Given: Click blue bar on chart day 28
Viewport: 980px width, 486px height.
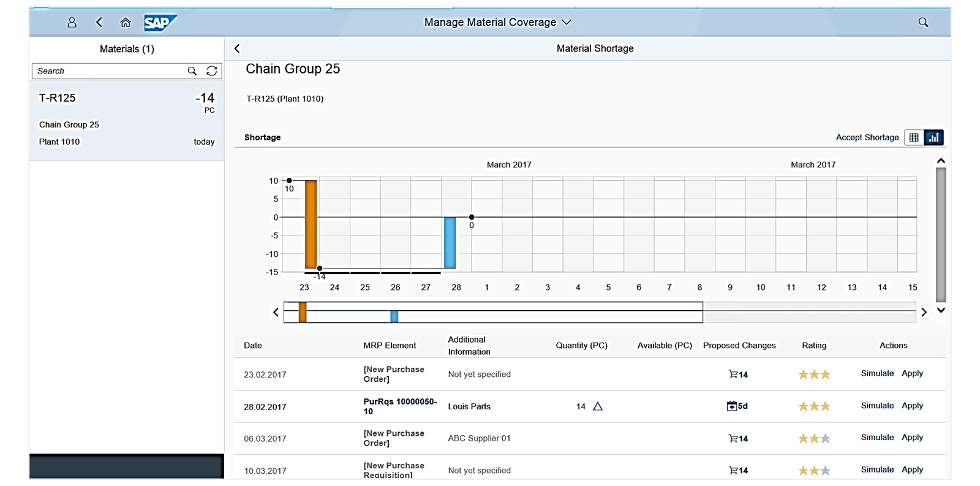Looking at the screenshot, I should click(x=450, y=243).
